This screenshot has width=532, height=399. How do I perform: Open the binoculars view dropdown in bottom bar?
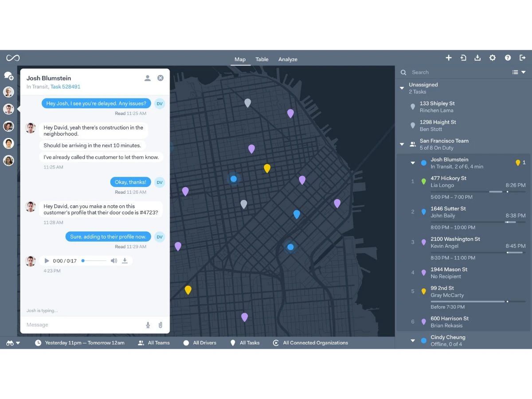click(13, 343)
